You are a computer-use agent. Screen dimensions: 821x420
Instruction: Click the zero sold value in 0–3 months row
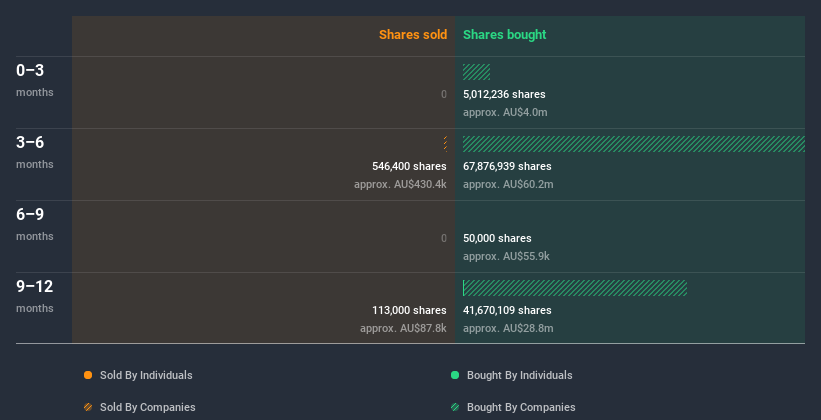point(444,94)
